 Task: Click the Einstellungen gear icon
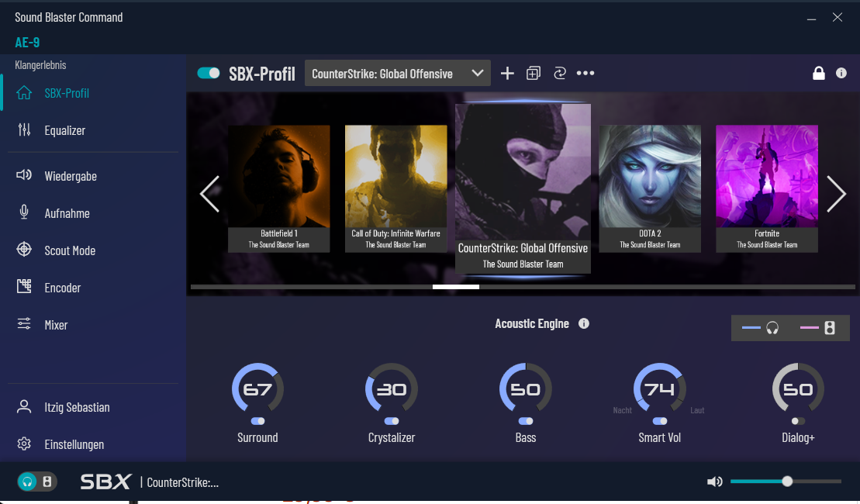(24, 444)
